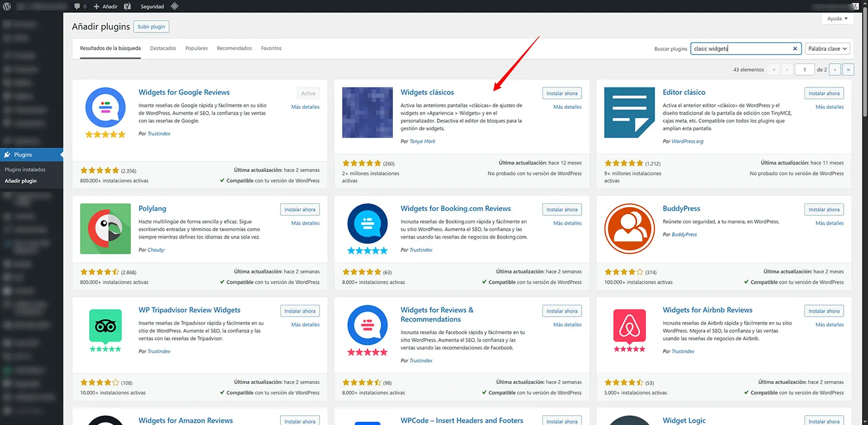Screen dimensions: 868x425
Task: Switch to the Populares tab
Action: click(197, 48)
